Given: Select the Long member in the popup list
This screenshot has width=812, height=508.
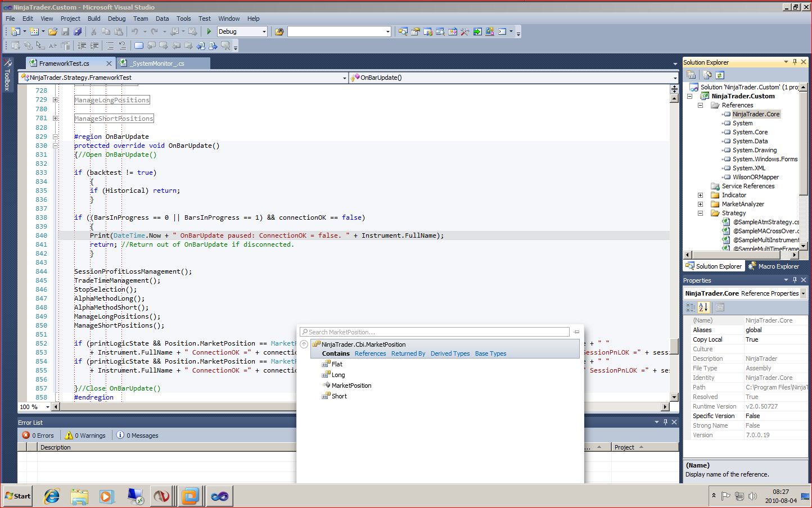Looking at the screenshot, I should pos(339,375).
